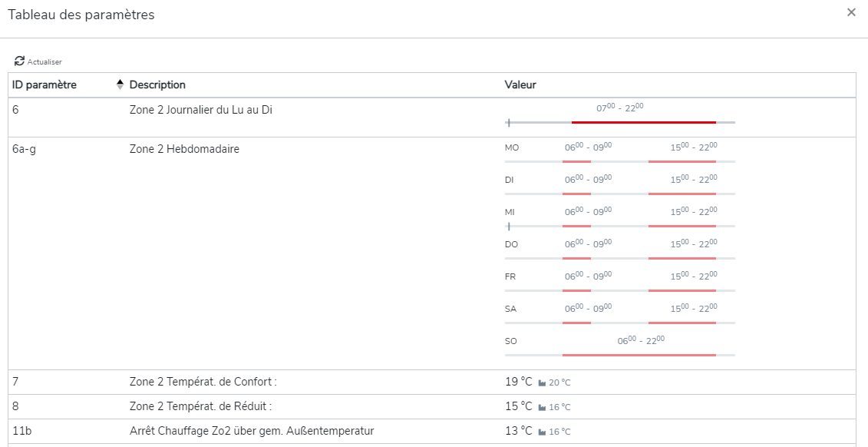
Task: Click the Actualiser refresh icon
Action: (19, 61)
